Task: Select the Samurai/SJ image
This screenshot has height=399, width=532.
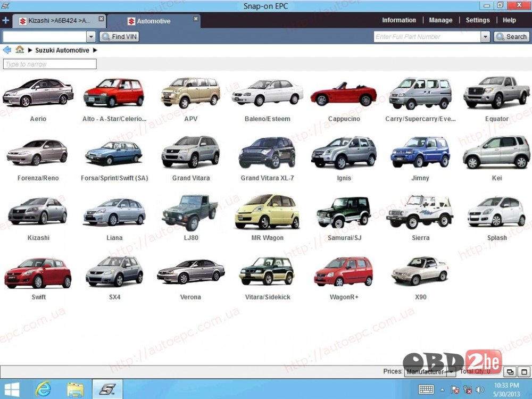Action: (344, 212)
